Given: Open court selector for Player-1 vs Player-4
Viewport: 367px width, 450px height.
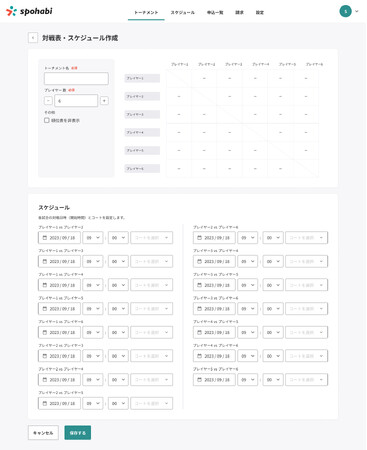Looking at the screenshot, I should click(x=152, y=285).
